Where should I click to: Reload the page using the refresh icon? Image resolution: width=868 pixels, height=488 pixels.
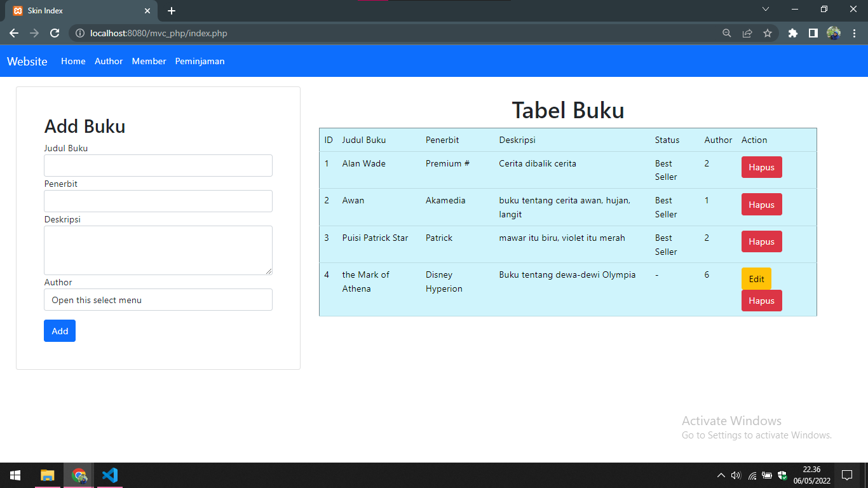(x=54, y=33)
